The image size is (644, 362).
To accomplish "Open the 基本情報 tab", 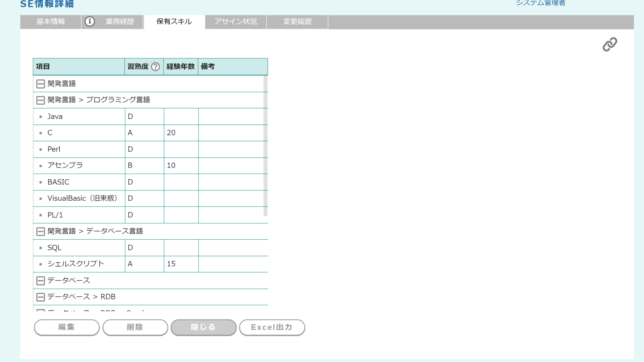I will coord(51,22).
